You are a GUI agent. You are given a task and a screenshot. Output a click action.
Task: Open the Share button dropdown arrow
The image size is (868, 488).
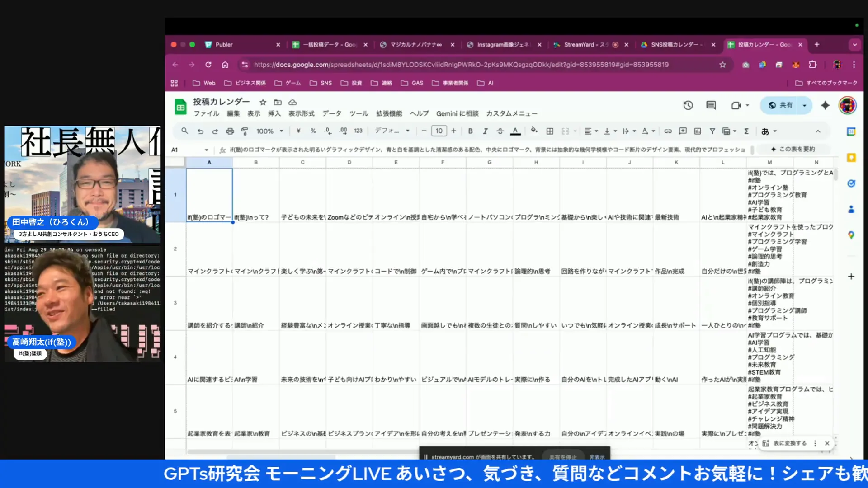point(804,105)
